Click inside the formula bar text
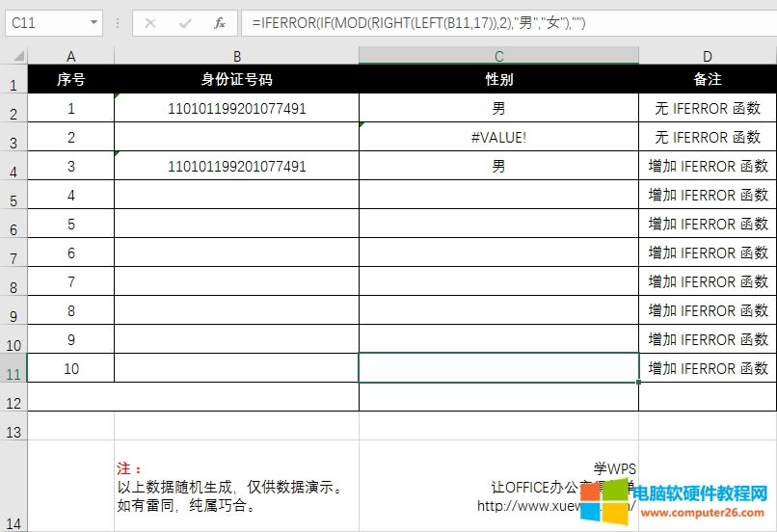Viewport: 777px width, 532px height. (418, 23)
